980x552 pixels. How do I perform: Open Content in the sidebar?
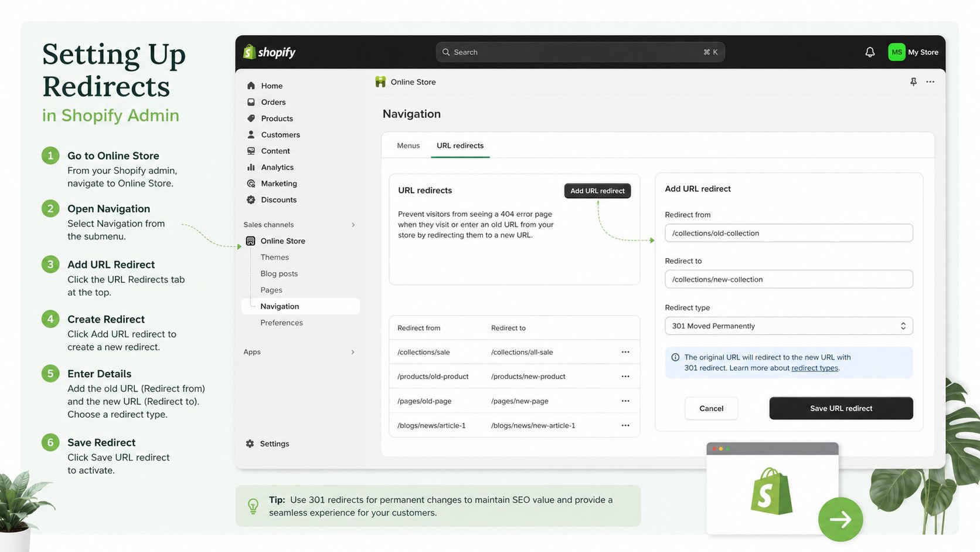pyautogui.click(x=275, y=151)
